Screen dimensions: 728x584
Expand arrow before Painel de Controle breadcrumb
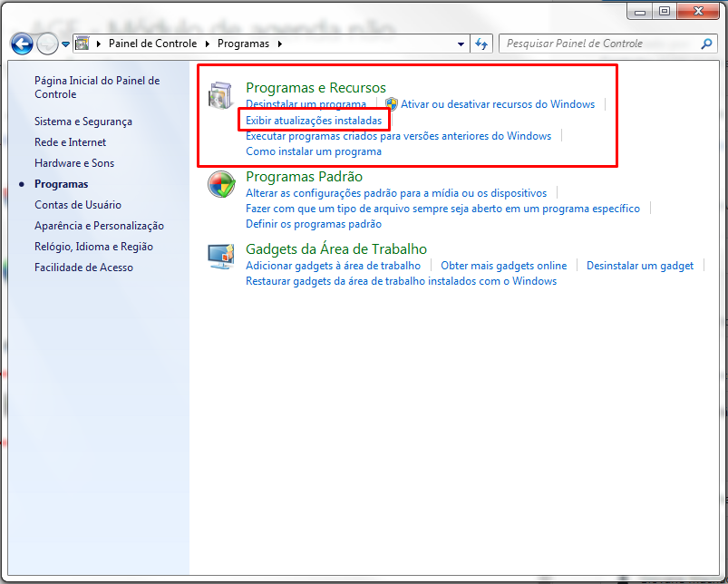point(99,44)
